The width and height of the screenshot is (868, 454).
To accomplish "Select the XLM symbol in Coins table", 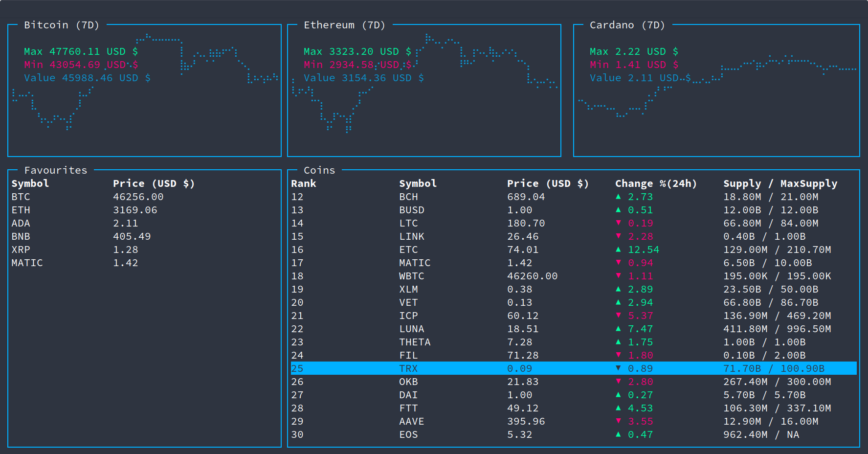I will click(x=409, y=289).
